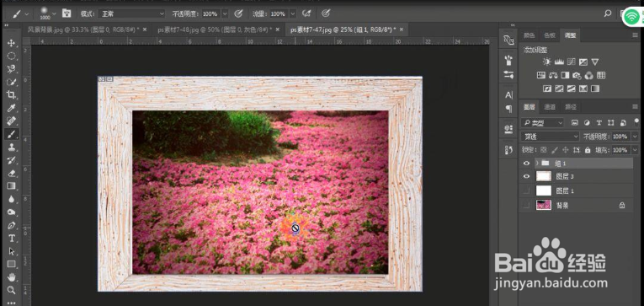This screenshot has width=644, height=306.
Task: Switch to the 通道 panel tab
Action: [550, 107]
